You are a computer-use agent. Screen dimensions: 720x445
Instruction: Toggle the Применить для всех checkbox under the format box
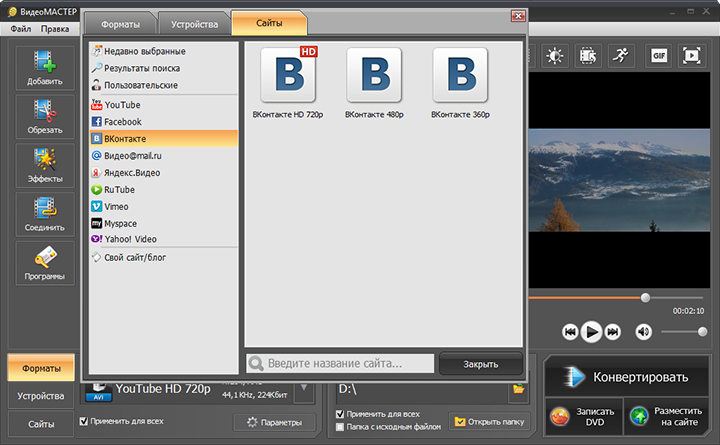tap(84, 421)
